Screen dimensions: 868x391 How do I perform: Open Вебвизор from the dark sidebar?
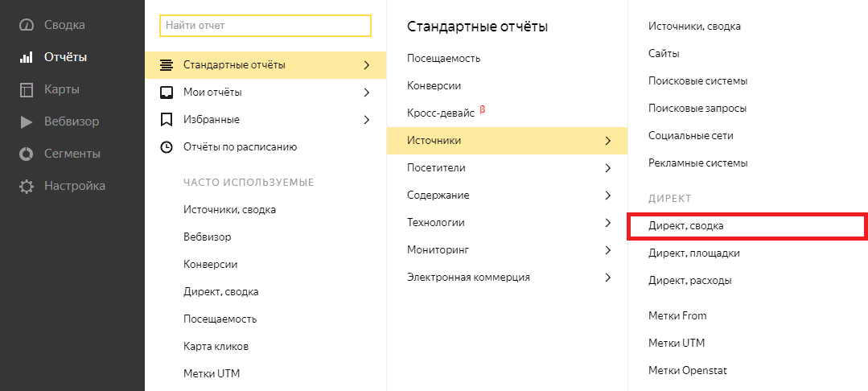point(72,121)
